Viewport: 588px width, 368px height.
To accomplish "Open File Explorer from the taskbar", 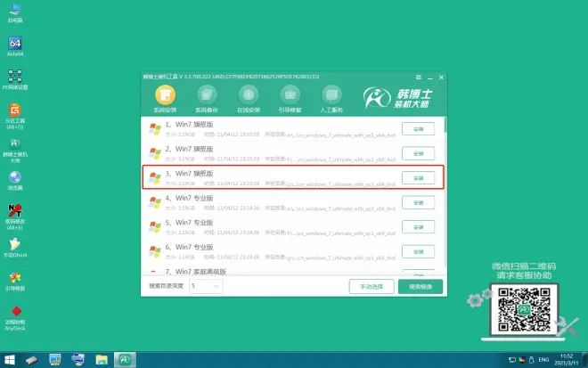I will pos(102,360).
